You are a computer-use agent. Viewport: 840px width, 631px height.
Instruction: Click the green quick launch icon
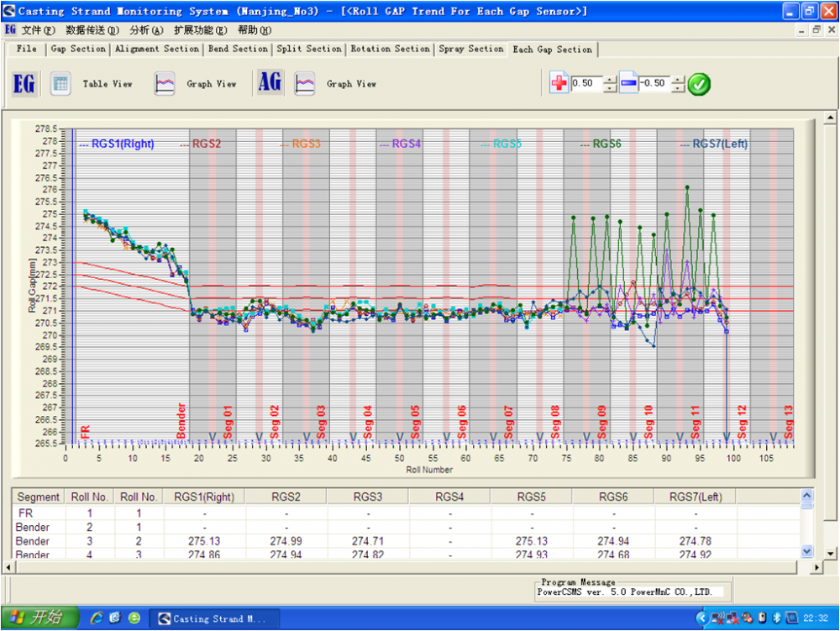click(x=134, y=618)
